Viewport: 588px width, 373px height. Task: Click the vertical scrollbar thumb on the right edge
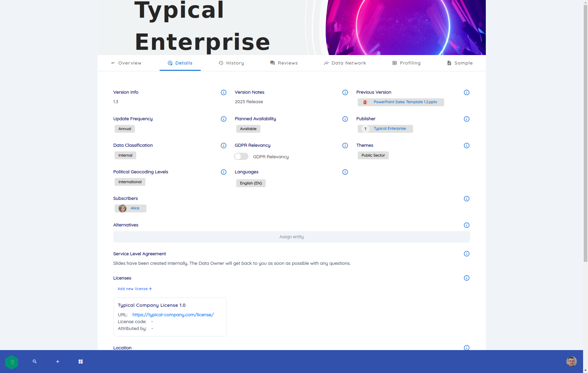click(x=585, y=133)
